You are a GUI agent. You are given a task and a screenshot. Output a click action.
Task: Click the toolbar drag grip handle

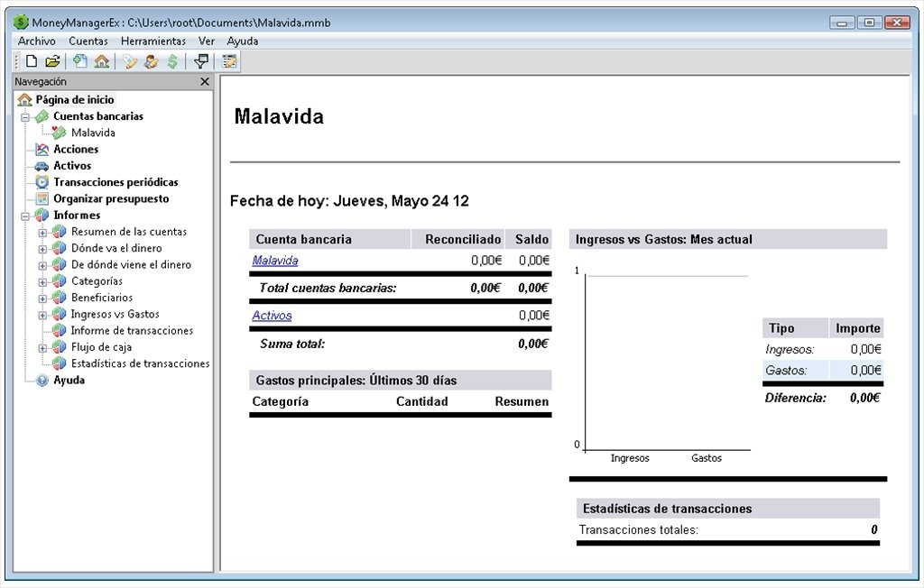(16, 61)
